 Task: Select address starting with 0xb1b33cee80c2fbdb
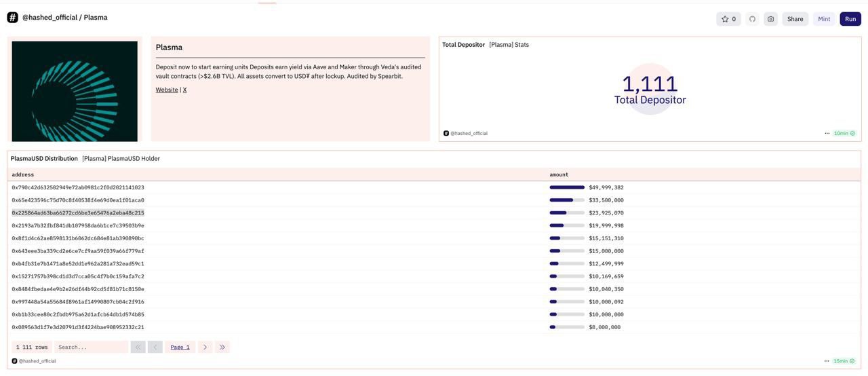78,314
